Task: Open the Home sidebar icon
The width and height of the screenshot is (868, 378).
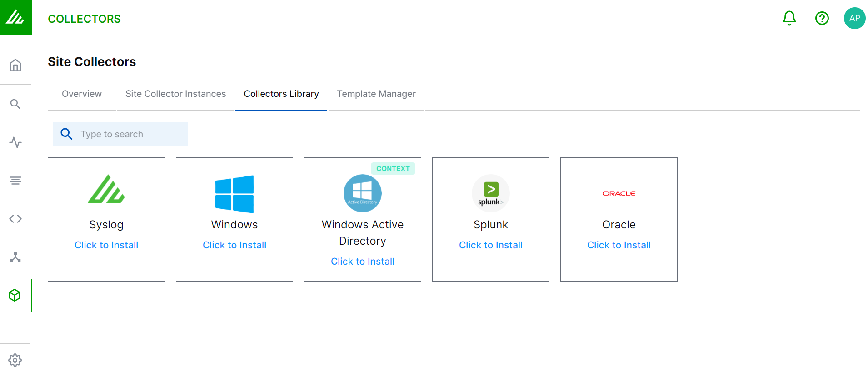Action: pyautogui.click(x=15, y=65)
